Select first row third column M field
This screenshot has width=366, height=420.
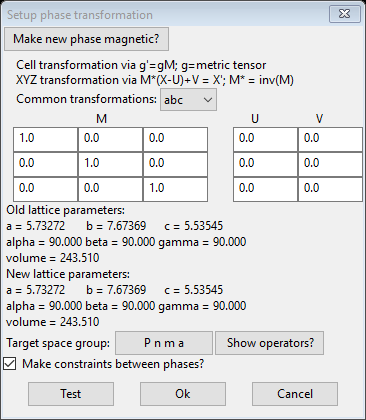(175, 139)
